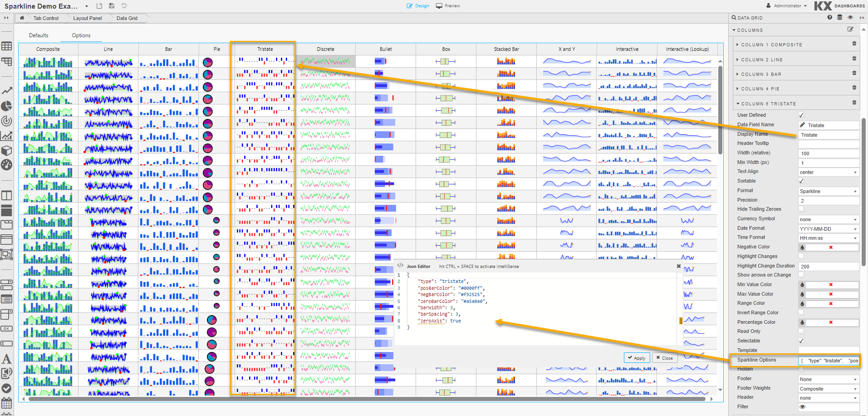
Task: Open the help question mark icon
Action: tap(829, 17)
